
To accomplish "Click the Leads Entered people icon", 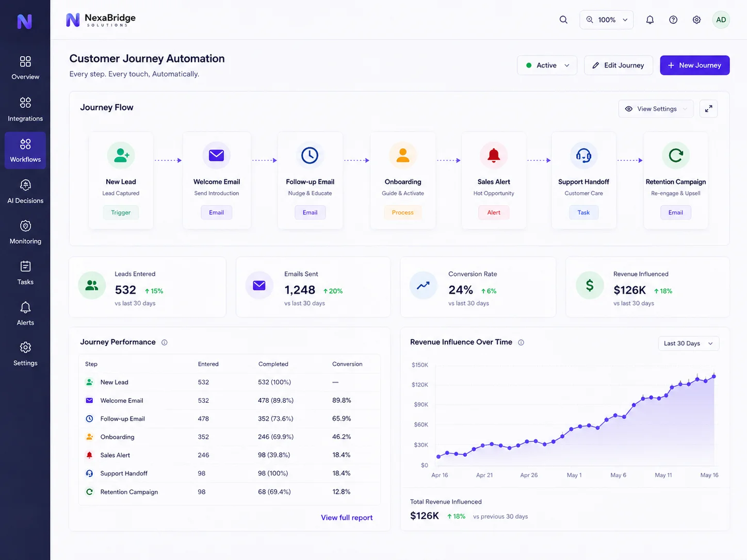I will pos(92,285).
